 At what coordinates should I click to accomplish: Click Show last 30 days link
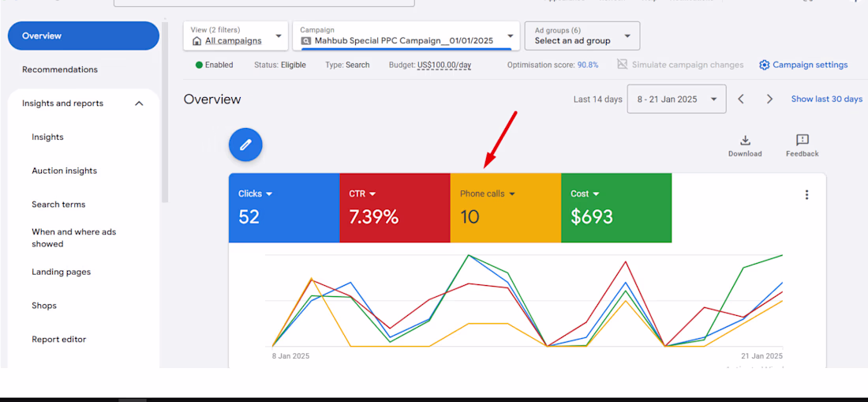pos(826,99)
